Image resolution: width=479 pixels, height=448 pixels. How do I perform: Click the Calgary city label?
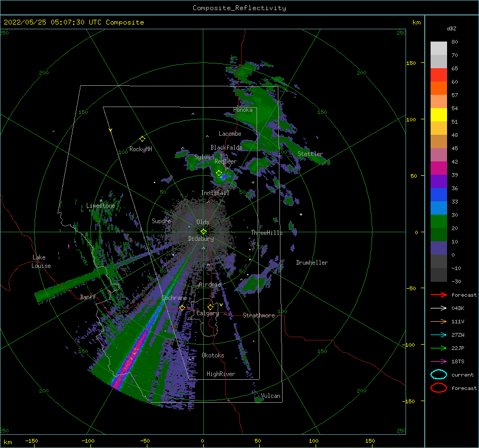tap(208, 313)
